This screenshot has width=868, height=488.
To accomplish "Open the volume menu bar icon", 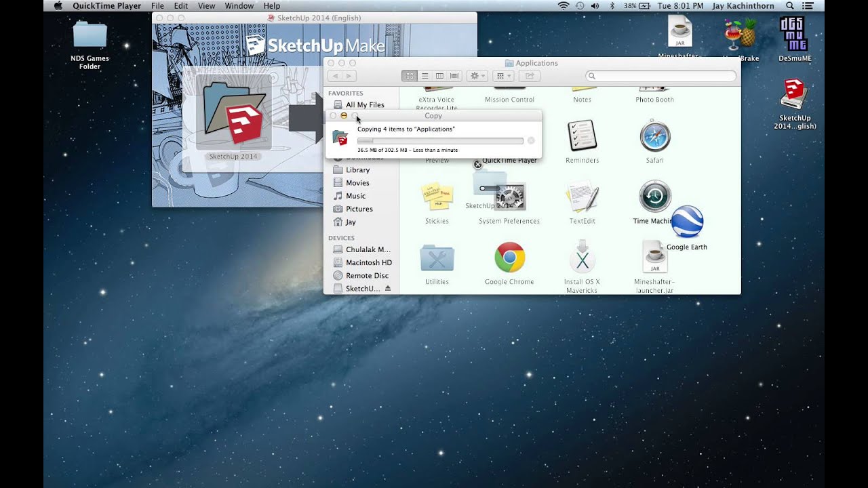I will [595, 5].
